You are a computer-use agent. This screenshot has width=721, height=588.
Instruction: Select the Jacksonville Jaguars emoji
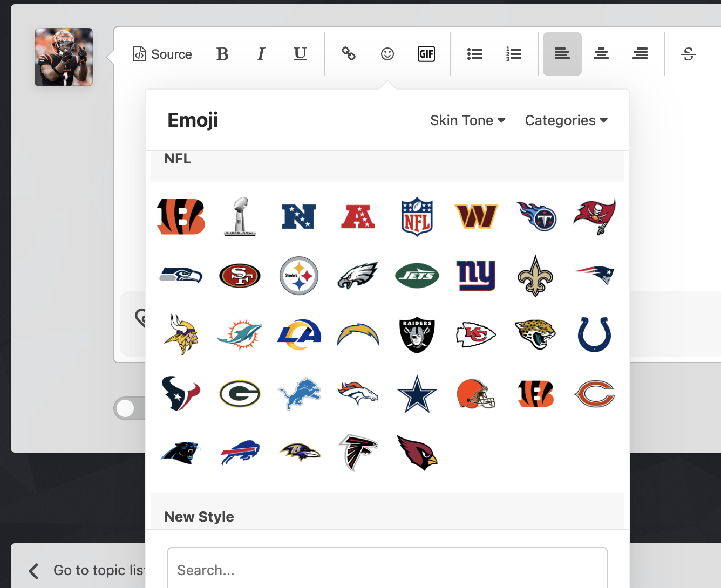pos(535,334)
